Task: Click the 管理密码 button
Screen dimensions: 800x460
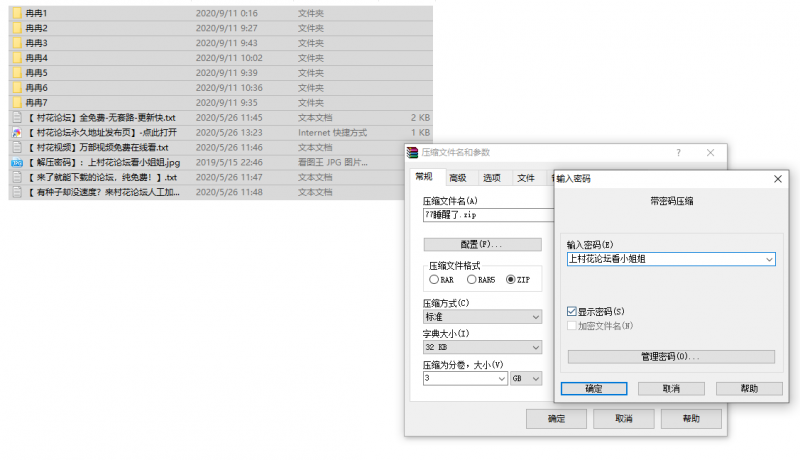Action: pyautogui.click(x=670, y=356)
